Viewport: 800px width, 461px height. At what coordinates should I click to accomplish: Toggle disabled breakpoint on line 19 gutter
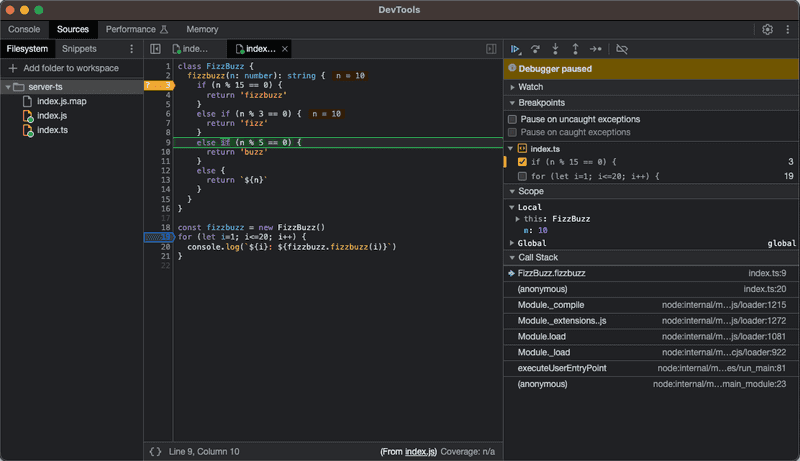(159, 237)
